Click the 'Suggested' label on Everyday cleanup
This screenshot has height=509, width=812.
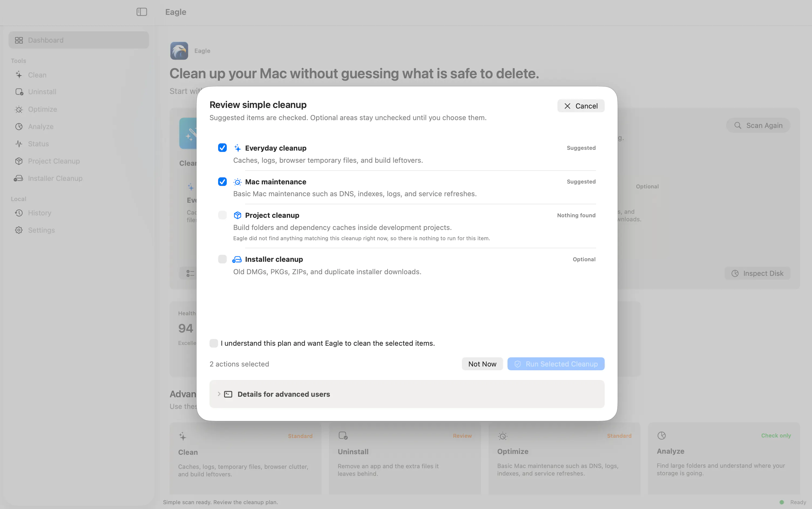pos(581,148)
